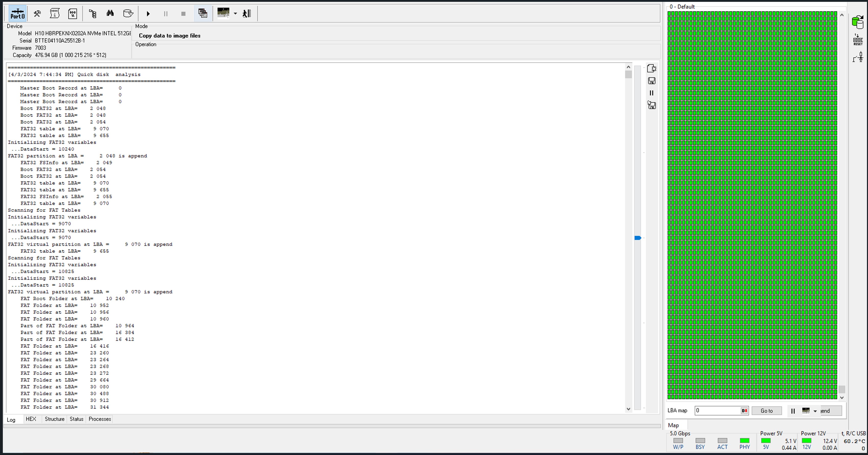Click the BSY indicator light
Image resolution: width=868 pixels, height=455 pixels.
coord(700,440)
